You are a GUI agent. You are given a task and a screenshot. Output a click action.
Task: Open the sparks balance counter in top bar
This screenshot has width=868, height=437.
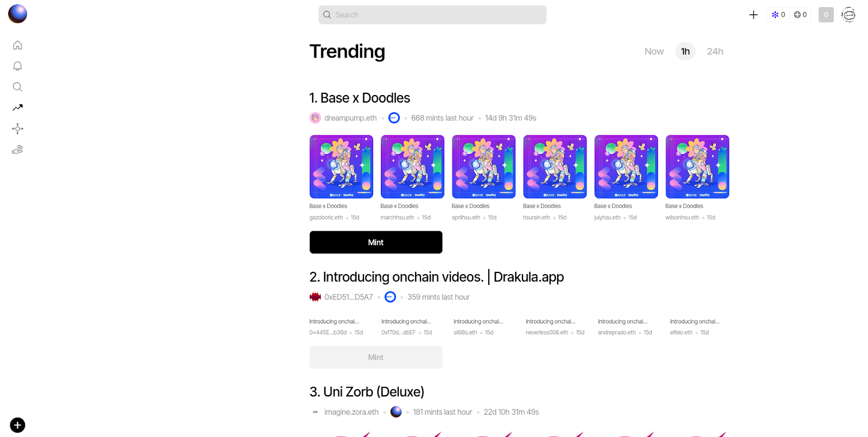click(778, 15)
